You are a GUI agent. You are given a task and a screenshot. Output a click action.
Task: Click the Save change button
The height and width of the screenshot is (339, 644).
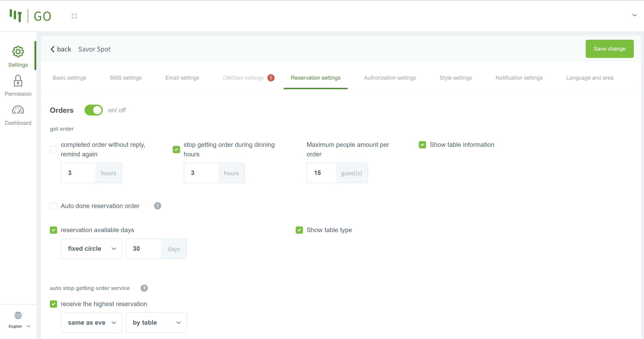click(x=609, y=49)
